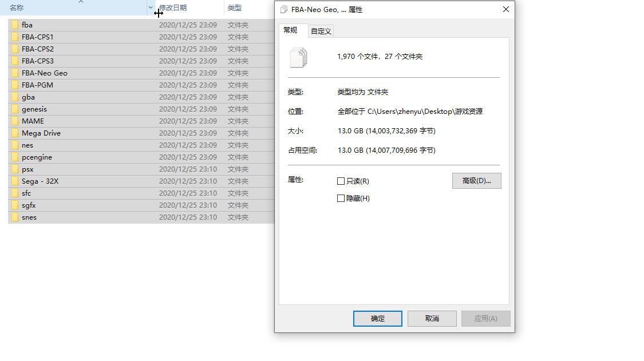The height and width of the screenshot is (361, 644).
Task: Click the FBA-CPS2 folder icon
Action: click(x=15, y=49)
